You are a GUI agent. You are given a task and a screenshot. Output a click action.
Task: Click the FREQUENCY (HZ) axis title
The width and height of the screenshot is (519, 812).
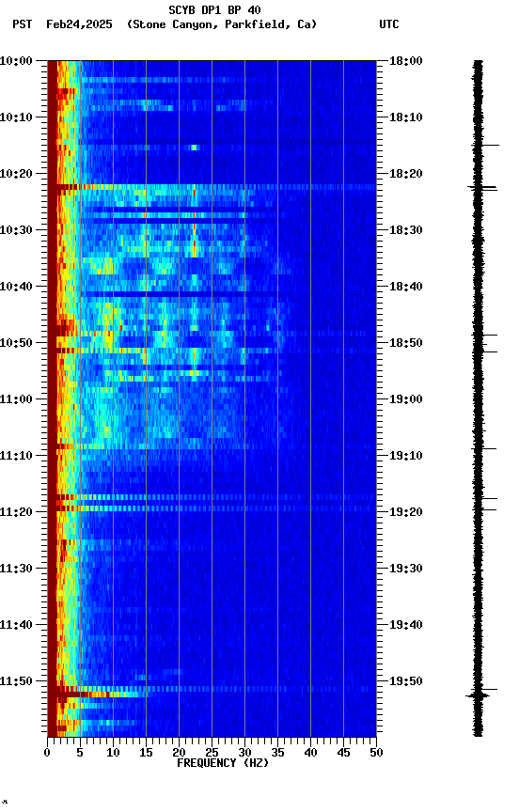[223, 763]
